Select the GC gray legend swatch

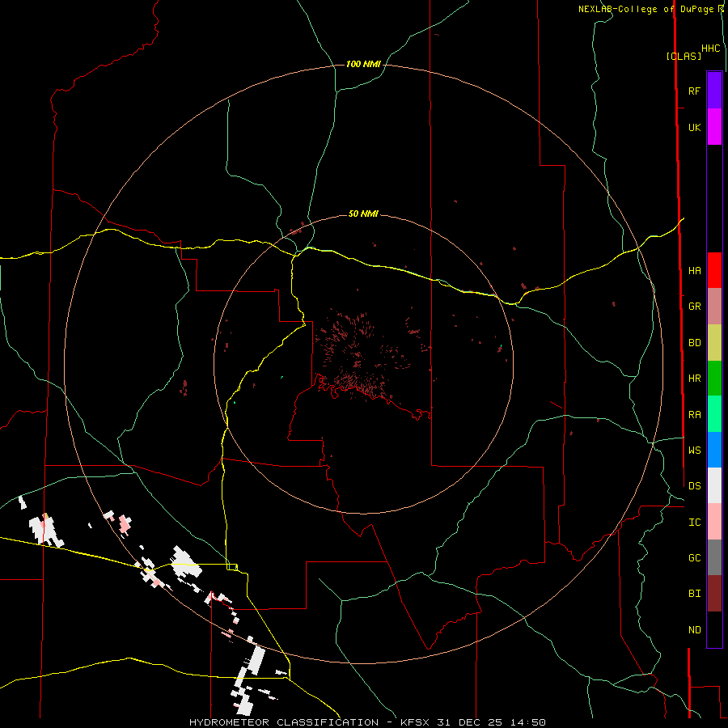pos(714,557)
